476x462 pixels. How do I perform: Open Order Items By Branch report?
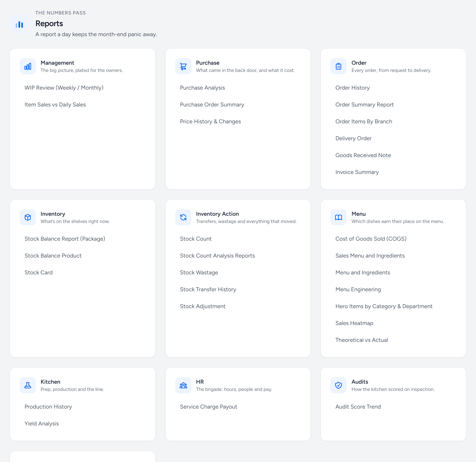click(364, 121)
